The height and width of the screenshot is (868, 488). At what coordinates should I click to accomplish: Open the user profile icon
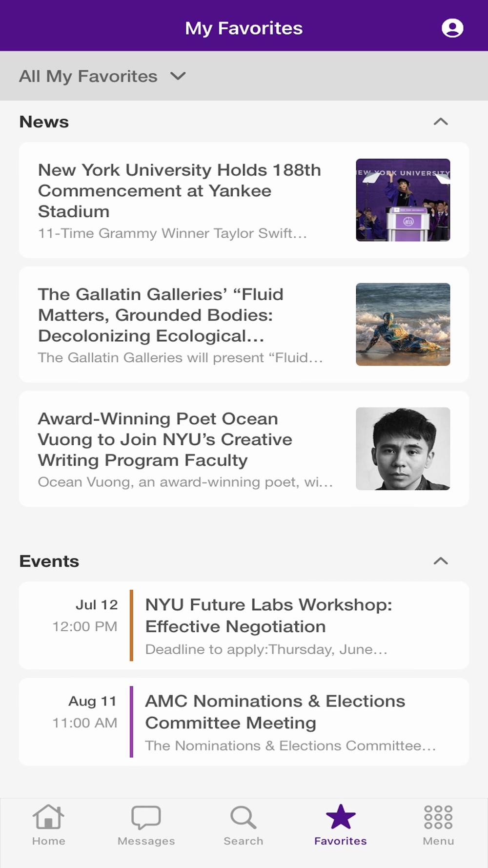coord(452,28)
